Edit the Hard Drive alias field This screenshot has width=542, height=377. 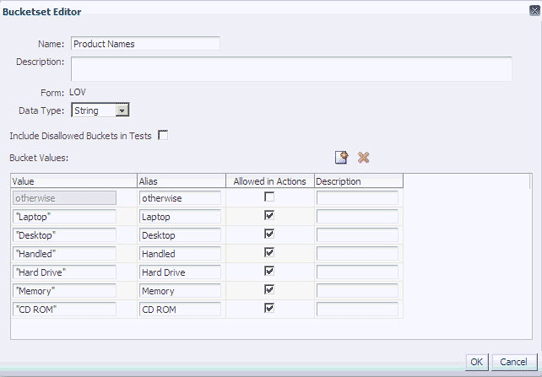180,272
